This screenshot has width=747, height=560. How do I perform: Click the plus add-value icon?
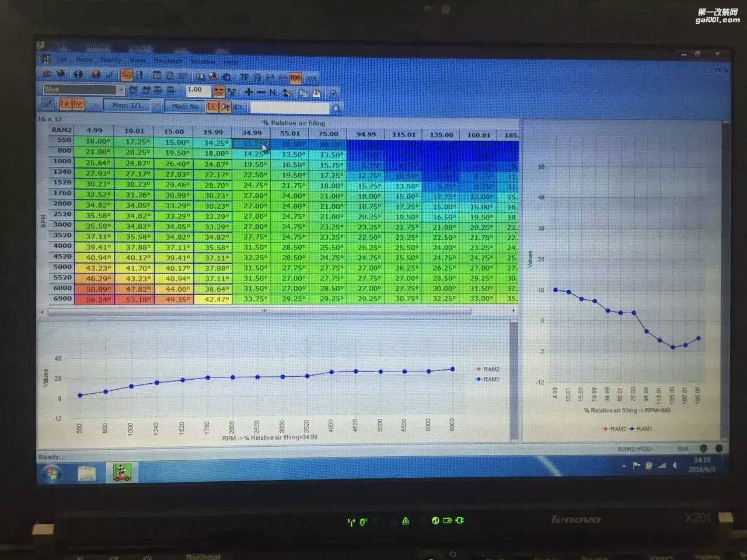coord(249,92)
